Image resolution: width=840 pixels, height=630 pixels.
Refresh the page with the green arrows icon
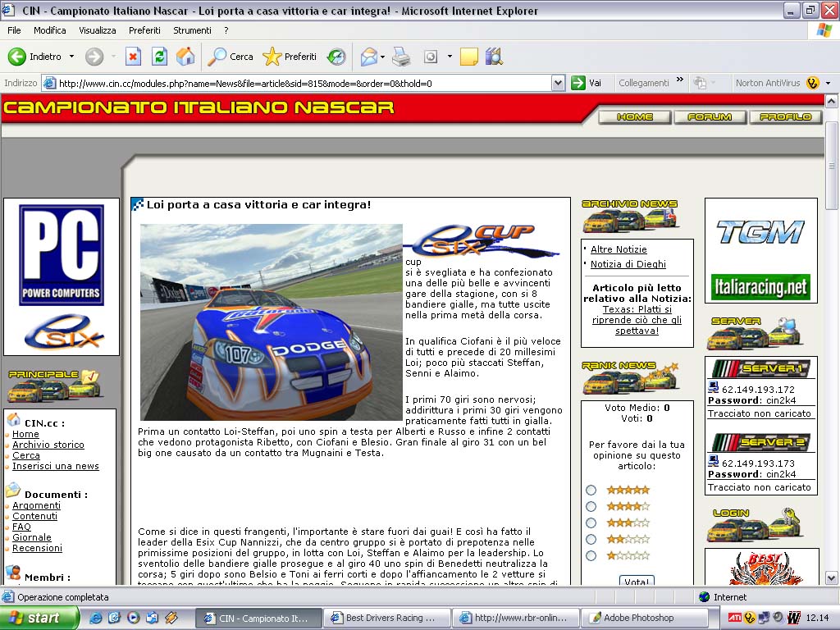159,57
